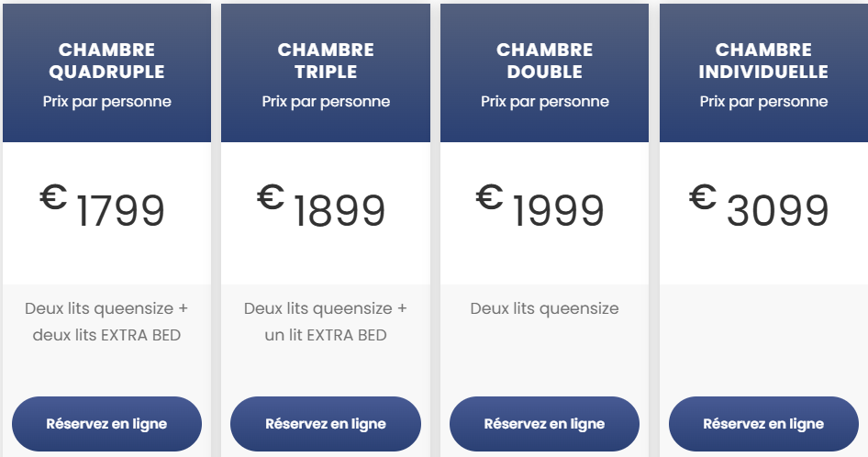This screenshot has height=457, width=868.
Task: Click the triple room's one EXTRA BED description
Action: 326,322
